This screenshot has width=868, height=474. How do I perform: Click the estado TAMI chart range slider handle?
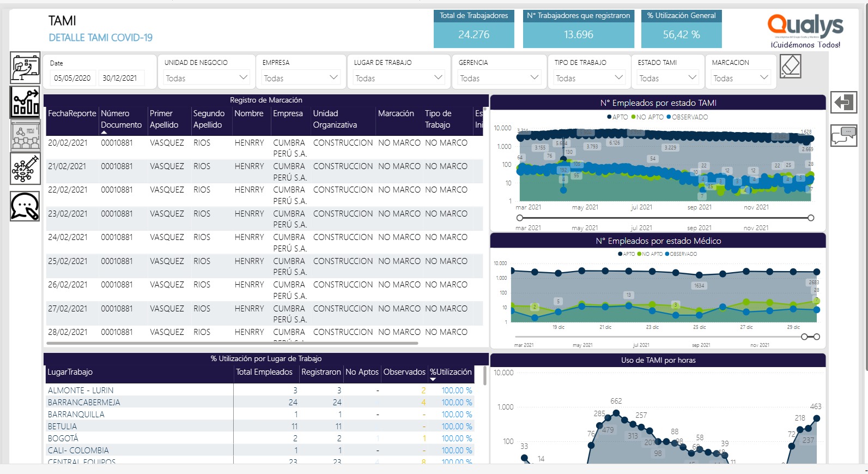[520, 218]
